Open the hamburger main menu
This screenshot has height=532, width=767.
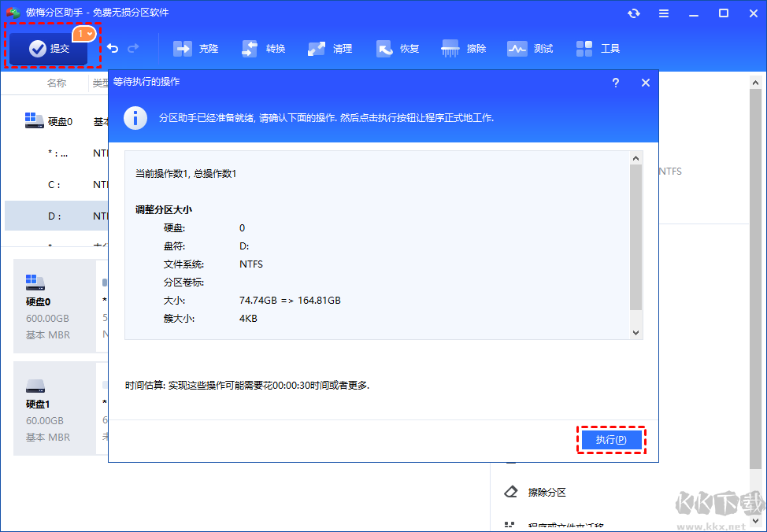tap(664, 13)
